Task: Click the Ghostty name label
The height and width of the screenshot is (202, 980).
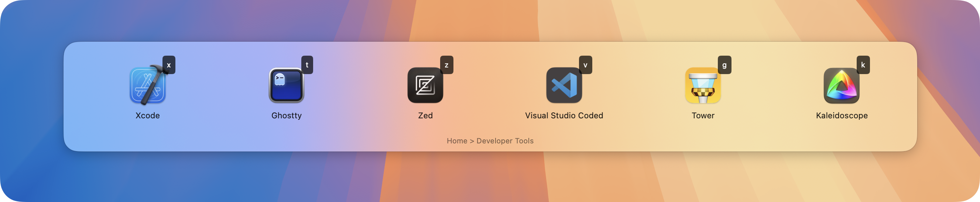Action: click(x=287, y=115)
